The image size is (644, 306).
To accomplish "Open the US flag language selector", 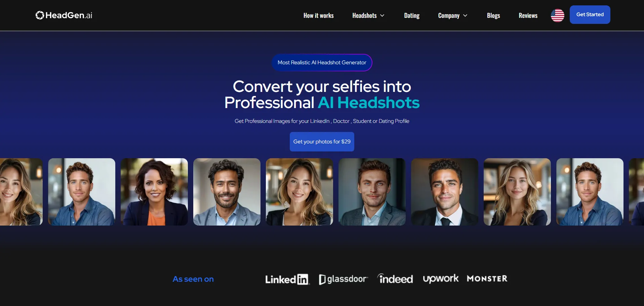I will pyautogui.click(x=557, y=15).
